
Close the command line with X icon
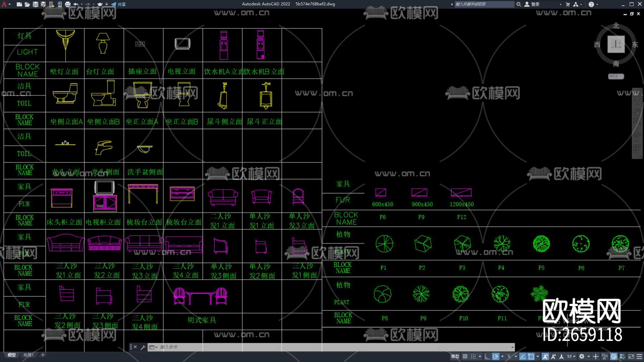(135, 347)
